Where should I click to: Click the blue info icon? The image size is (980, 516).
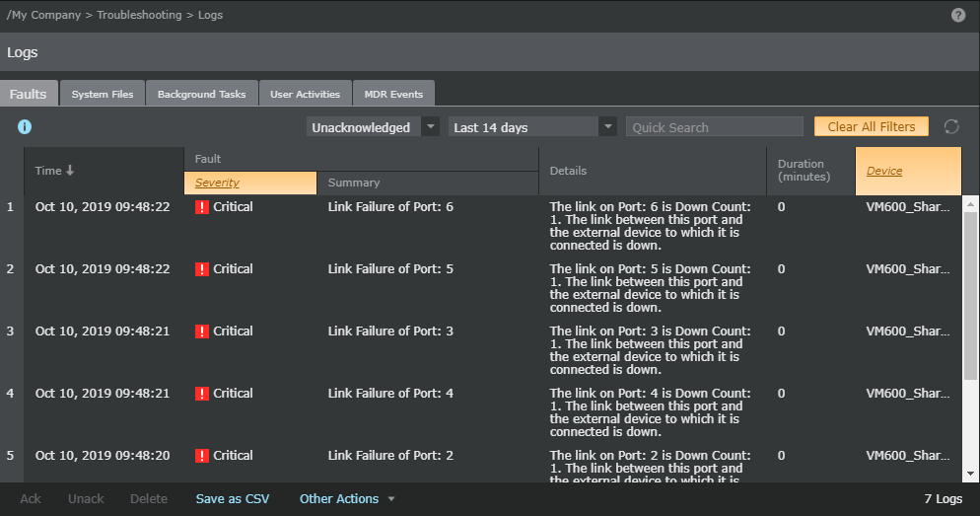(25, 127)
